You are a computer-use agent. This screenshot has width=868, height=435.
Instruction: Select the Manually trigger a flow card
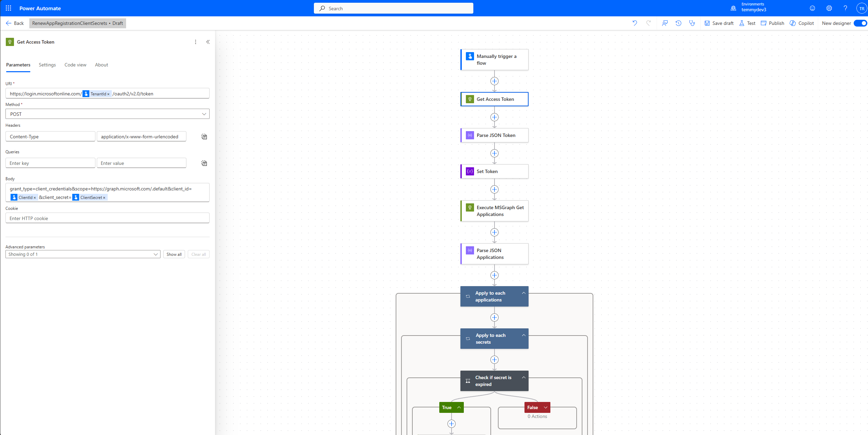494,60
